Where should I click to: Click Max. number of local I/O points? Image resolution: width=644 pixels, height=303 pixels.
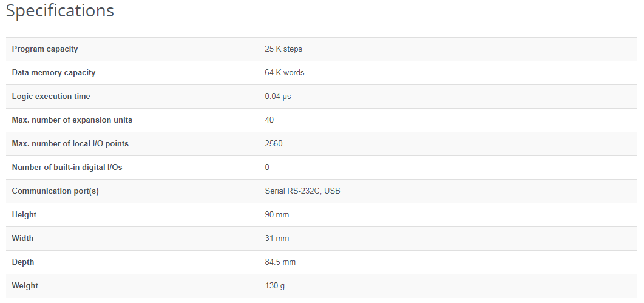(70, 144)
